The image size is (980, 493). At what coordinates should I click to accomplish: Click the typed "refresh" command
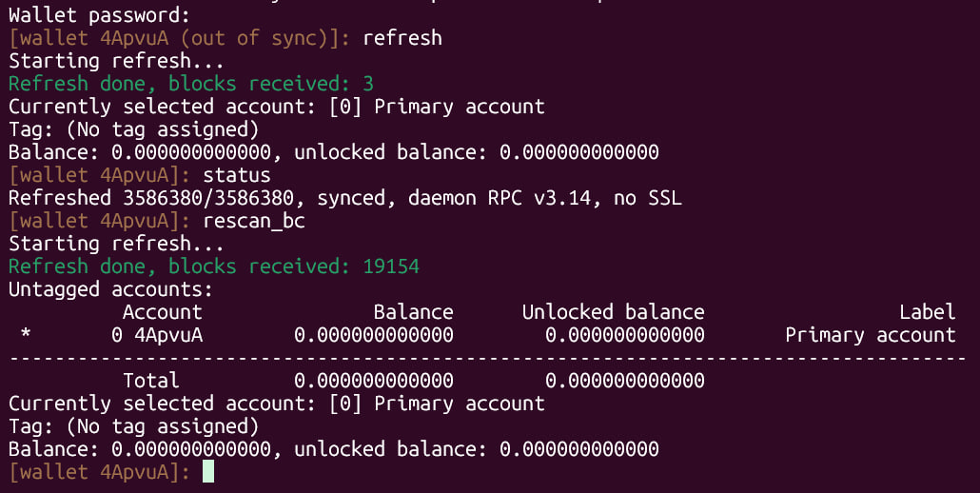click(x=402, y=38)
